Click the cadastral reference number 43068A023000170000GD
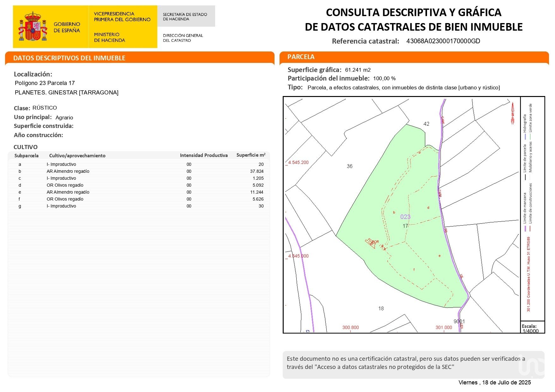555x392 pixels. 443,41
